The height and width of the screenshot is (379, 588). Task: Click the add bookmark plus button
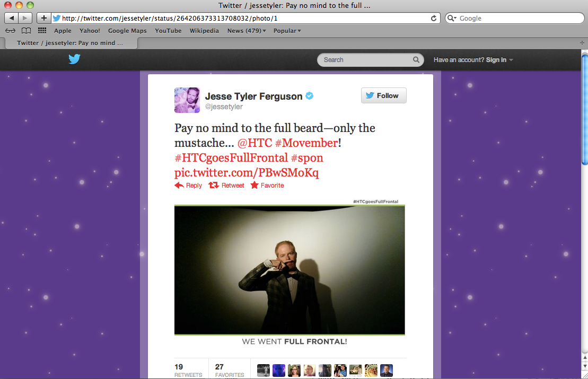tap(44, 18)
